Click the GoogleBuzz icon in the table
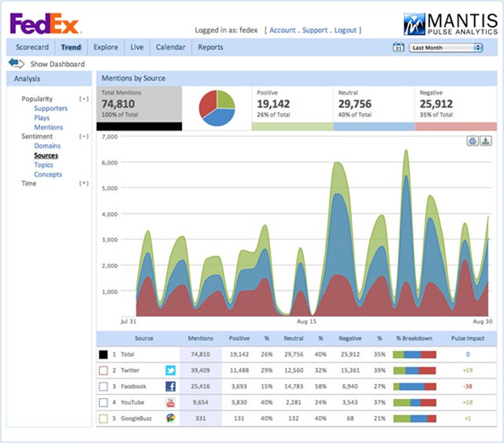This screenshot has height=443, width=504. 170,418
